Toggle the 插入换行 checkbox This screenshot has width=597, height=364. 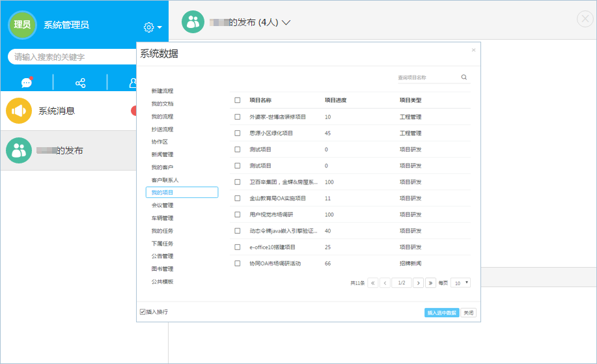coord(143,312)
